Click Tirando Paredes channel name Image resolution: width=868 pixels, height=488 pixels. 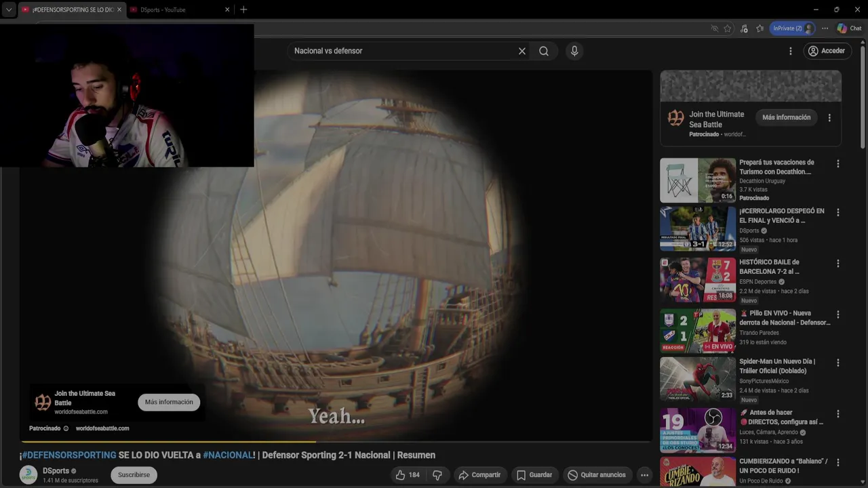click(x=759, y=333)
